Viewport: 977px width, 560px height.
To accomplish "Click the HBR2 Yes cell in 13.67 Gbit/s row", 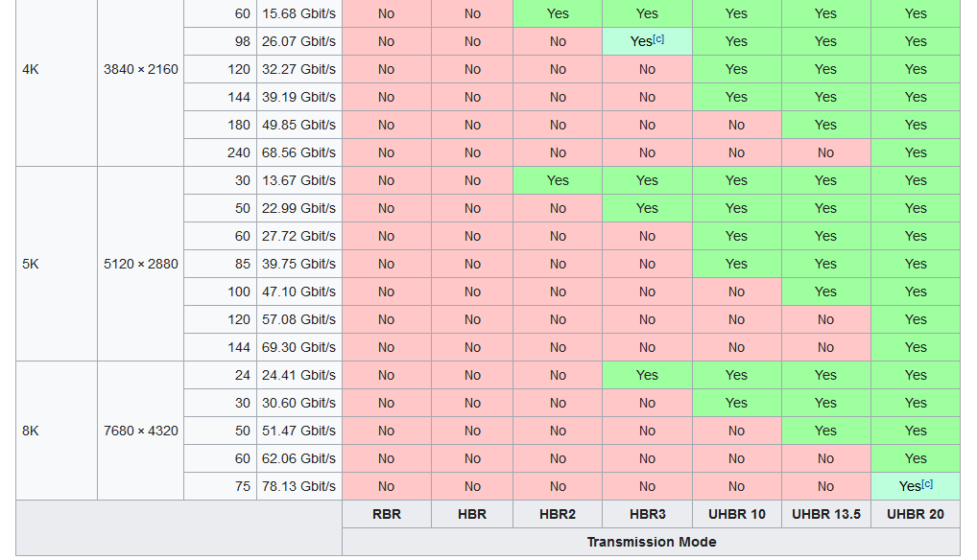I will [558, 180].
